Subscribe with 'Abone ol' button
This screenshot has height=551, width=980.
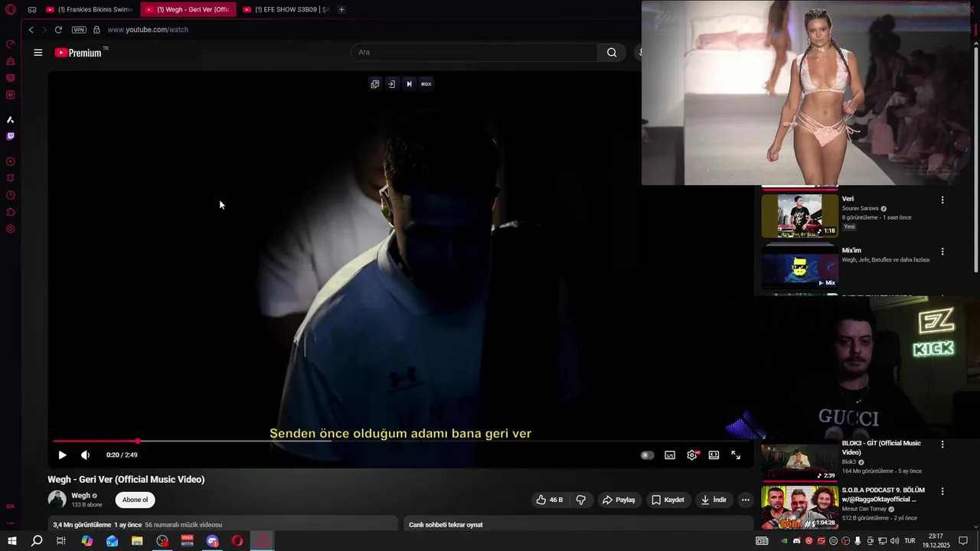136,500
